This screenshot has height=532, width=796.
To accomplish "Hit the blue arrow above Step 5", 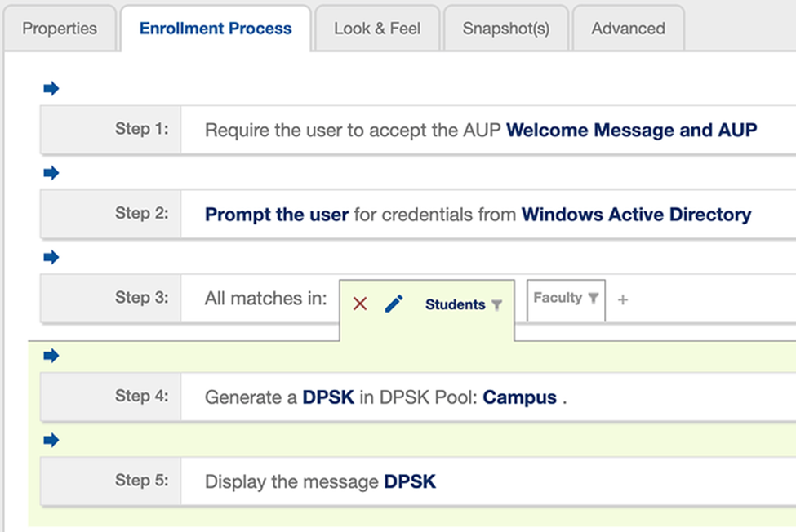I will (x=51, y=441).
